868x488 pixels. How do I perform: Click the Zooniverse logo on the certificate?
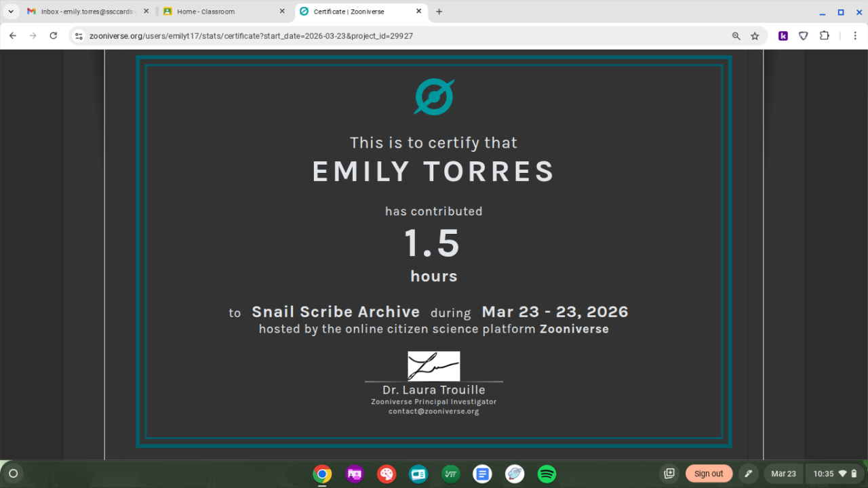434,97
